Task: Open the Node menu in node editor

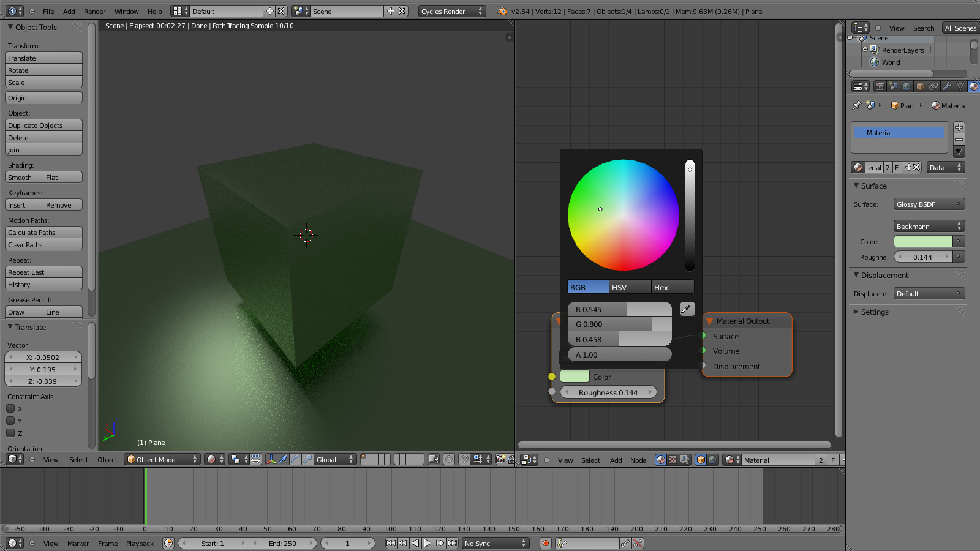Action: [x=638, y=460]
